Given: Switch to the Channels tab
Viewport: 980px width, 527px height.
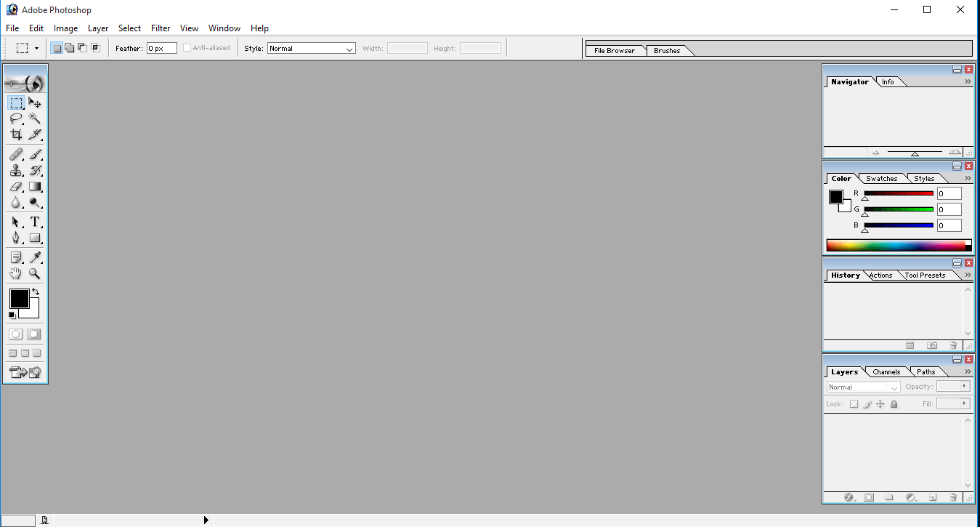Looking at the screenshot, I should [886, 371].
